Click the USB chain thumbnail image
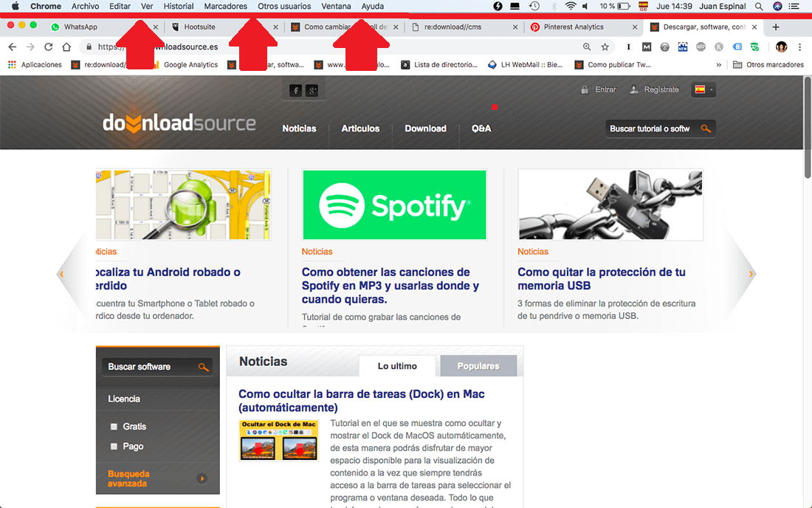812x508 pixels. pyautogui.click(x=610, y=205)
